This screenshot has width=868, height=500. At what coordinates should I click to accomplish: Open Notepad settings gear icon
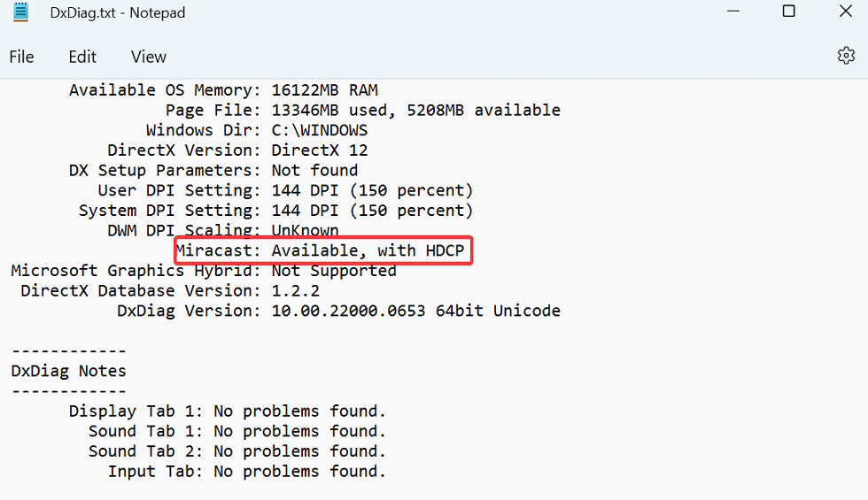(x=846, y=56)
